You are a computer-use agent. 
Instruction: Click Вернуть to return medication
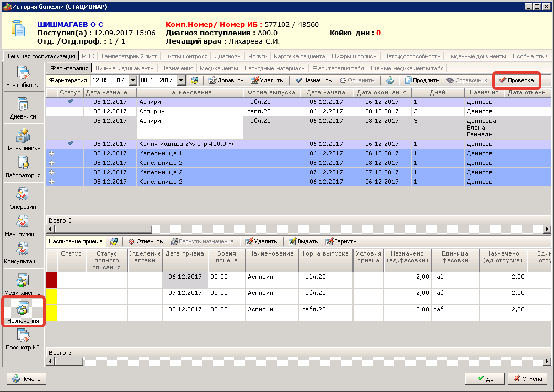(x=341, y=241)
